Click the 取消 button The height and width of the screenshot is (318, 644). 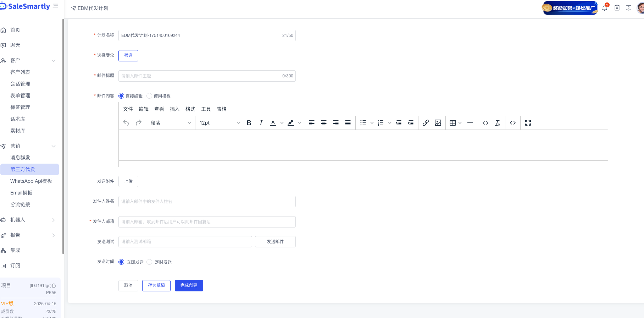128,285
